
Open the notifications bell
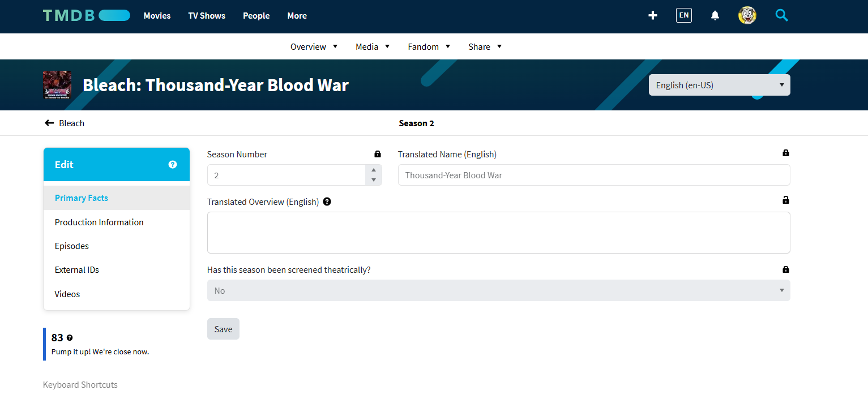pyautogui.click(x=715, y=16)
